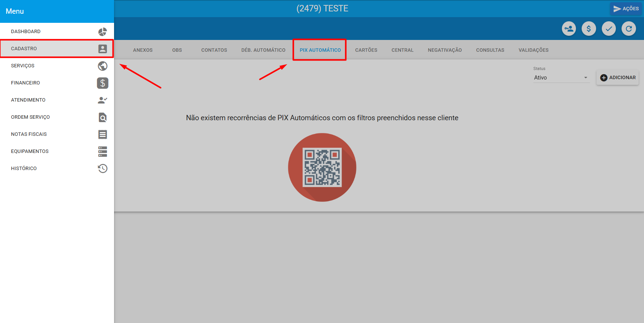
Task: Click the Ordem Serviço search document icon
Action: (103, 117)
